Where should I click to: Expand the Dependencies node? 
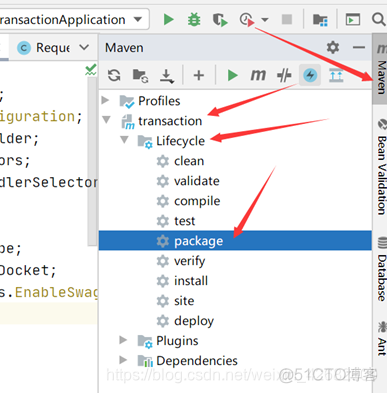click(123, 360)
